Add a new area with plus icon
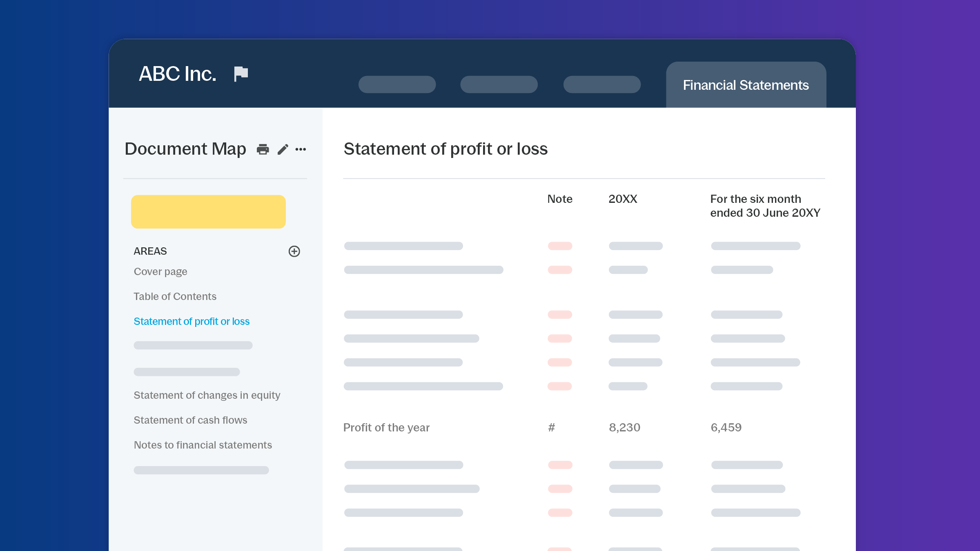 pos(294,251)
